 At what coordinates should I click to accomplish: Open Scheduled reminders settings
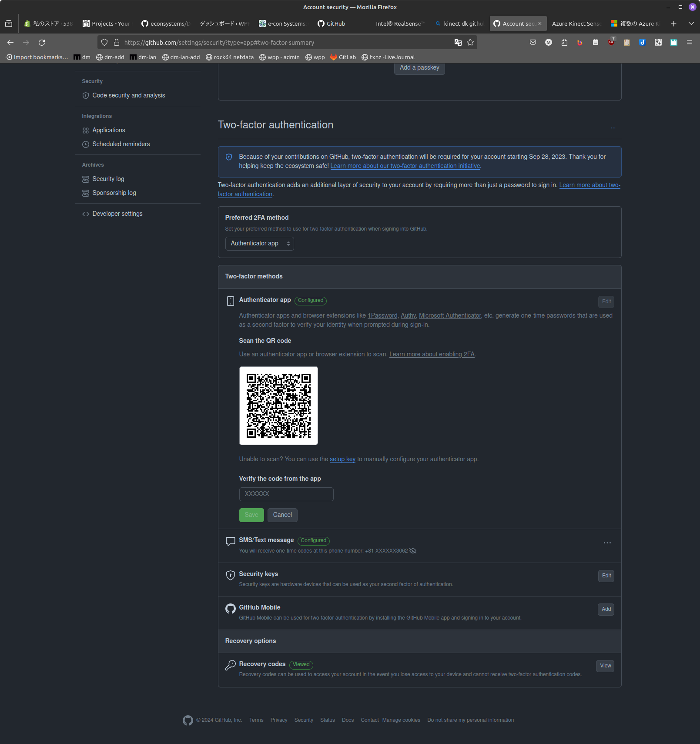[x=121, y=144]
